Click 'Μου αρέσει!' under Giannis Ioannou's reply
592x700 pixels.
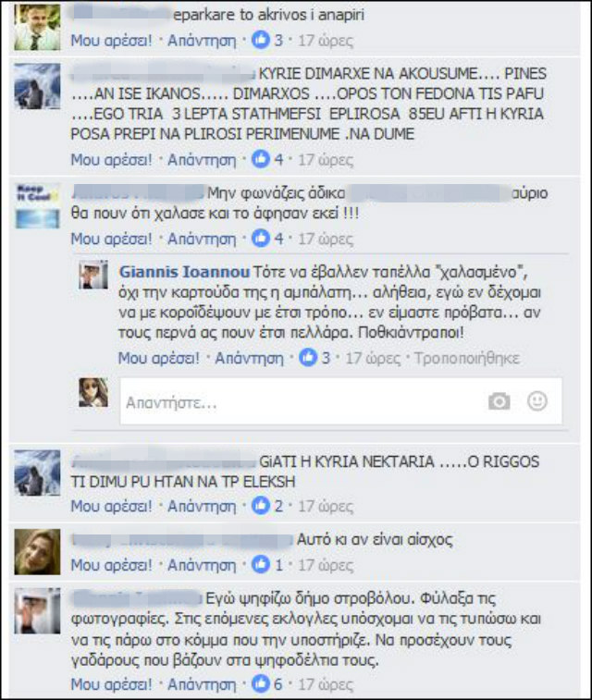(x=159, y=358)
